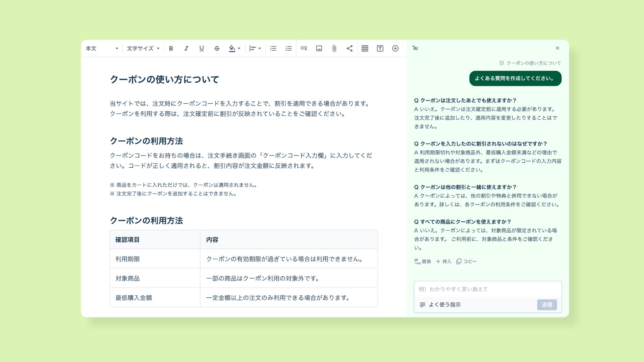Click 置換 to replace with AI text
The width and height of the screenshot is (644, 362).
tap(423, 261)
